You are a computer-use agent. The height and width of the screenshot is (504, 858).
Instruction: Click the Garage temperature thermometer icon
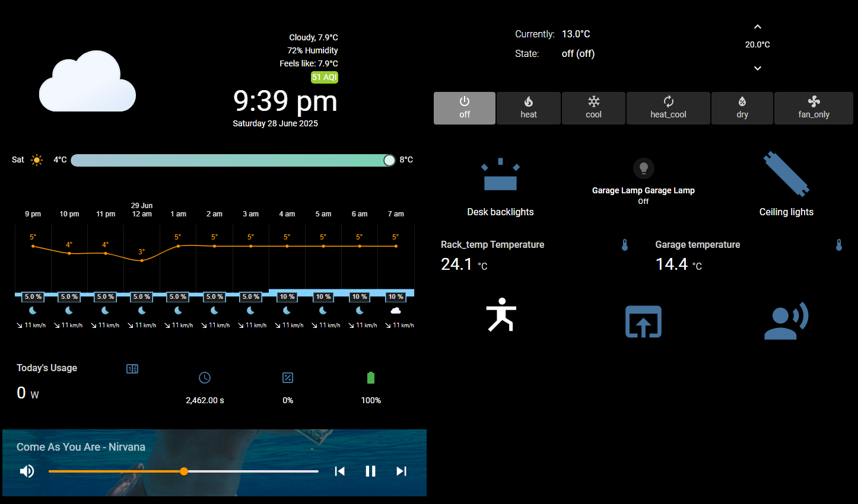tap(839, 245)
